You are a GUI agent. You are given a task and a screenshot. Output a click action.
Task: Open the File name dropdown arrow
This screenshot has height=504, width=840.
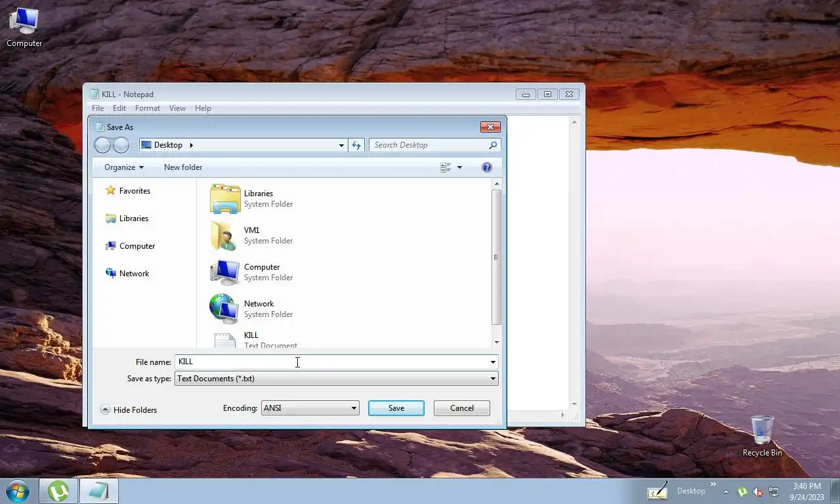tap(493, 362)
